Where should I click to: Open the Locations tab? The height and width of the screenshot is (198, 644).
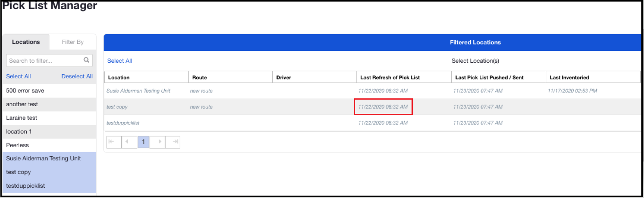pyautogui.click(x=26, y=42)
